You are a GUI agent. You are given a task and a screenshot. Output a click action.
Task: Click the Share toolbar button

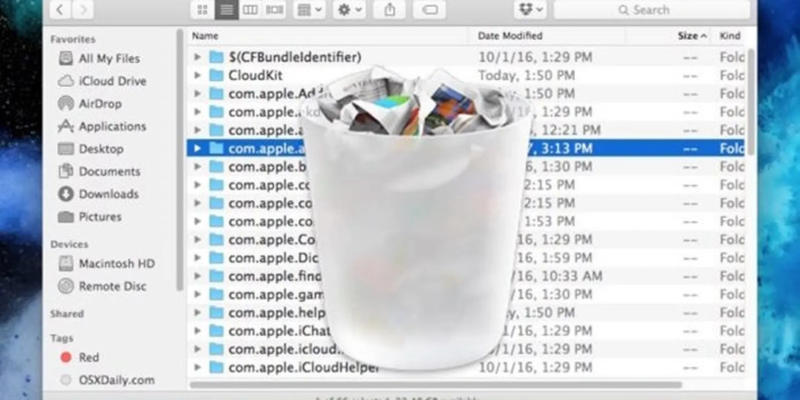coord(390,10)
